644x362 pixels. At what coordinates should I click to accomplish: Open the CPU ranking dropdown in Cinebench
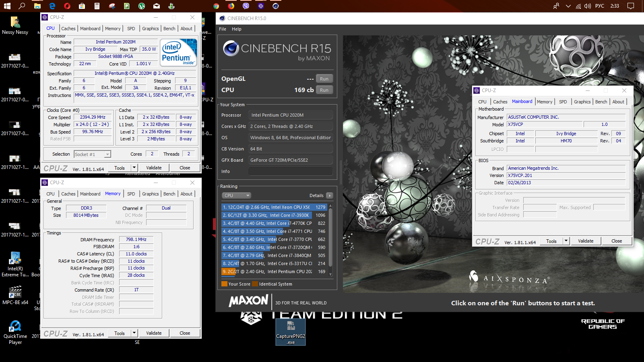coord(236,195)
